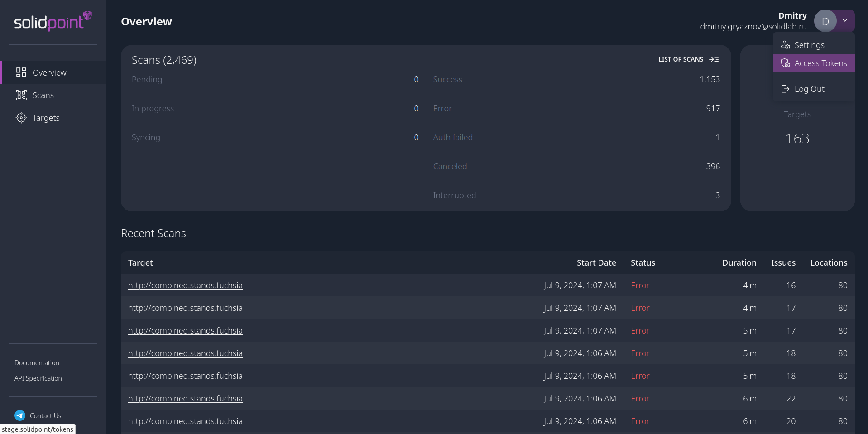The height and width of the screenshot is (434, 868).
Task: Click the Overview grid icon in sidebar
Action: point(21,72)
